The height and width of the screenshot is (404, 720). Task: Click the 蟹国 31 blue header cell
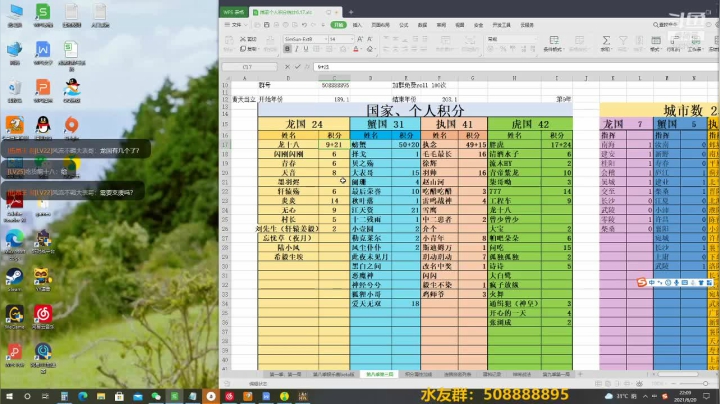click(x=385, y=124)
